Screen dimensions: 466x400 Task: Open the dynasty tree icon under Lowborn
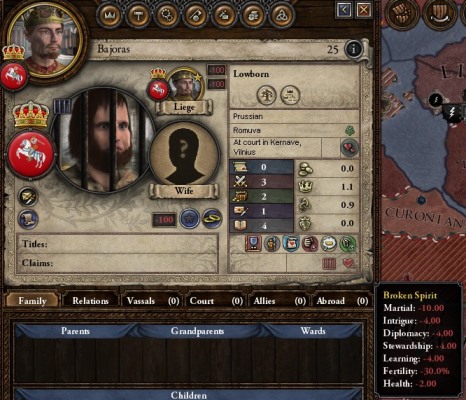click(266, 95)
